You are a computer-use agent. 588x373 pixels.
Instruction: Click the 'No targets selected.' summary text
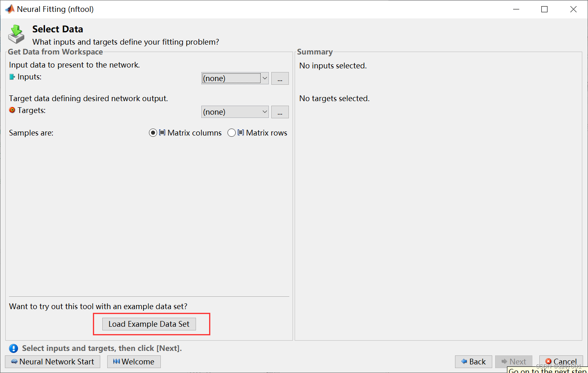click(334, 98)
